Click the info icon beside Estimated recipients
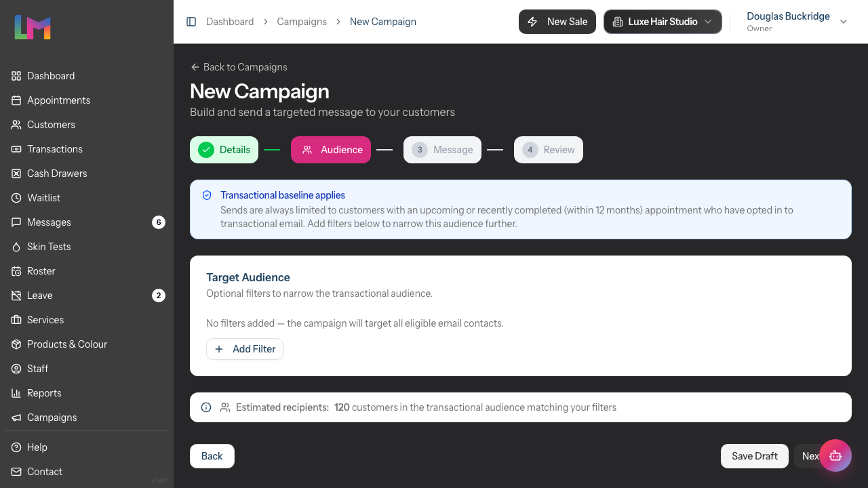 [x=206, y=407]
